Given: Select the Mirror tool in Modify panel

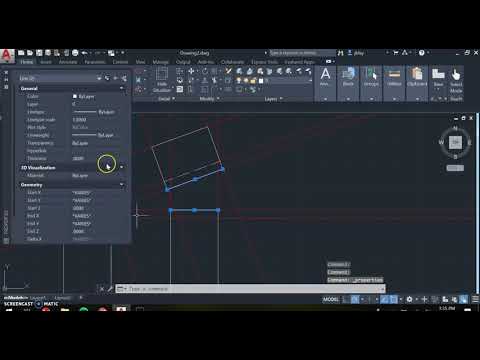Looking at the screenshot, I should (x=205, y=80).
